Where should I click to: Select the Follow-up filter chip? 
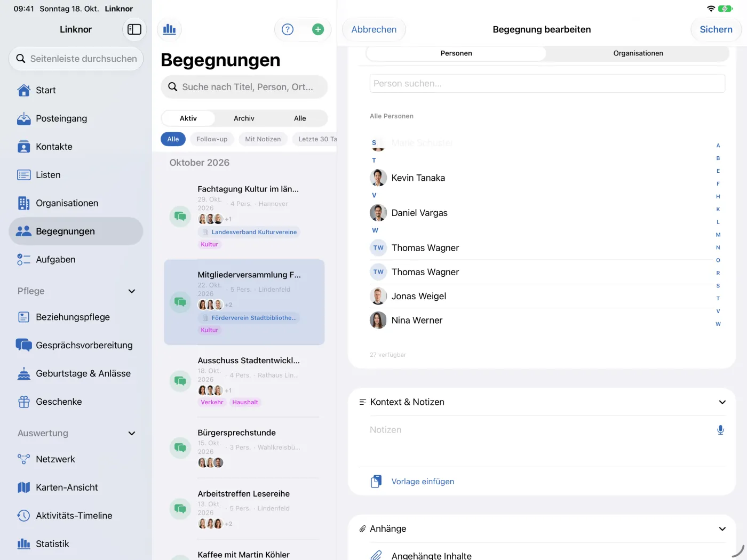click(212, 139)
